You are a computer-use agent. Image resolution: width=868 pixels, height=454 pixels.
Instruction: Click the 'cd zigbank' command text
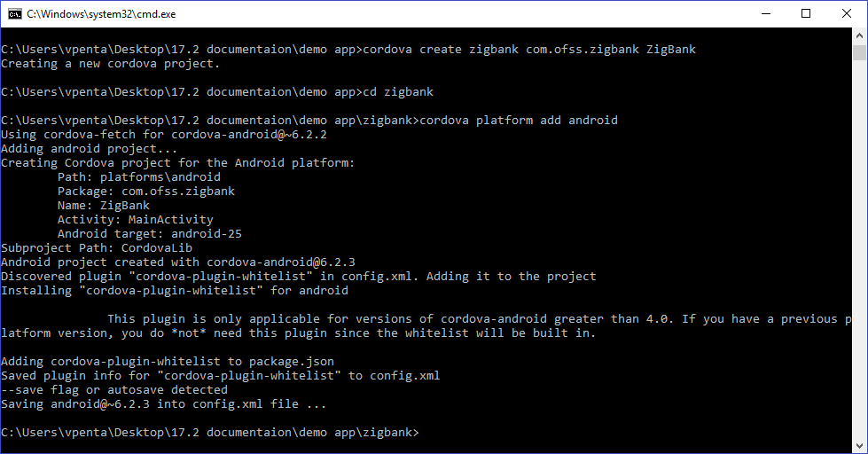pos(398,92)
